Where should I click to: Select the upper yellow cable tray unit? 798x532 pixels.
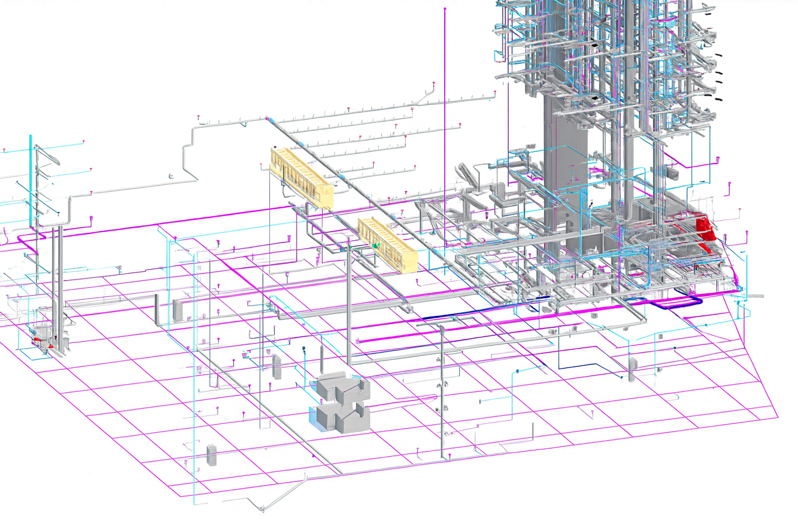click(301, 177)
